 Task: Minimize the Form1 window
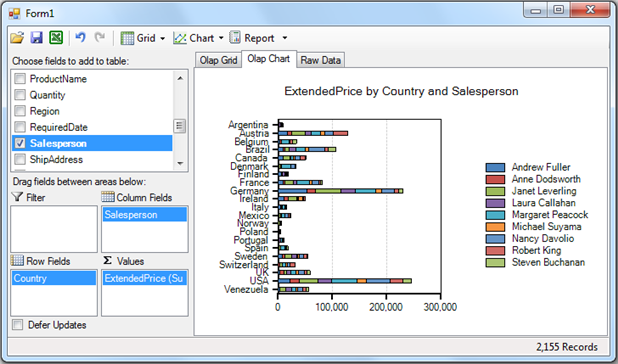(x=536, y=10)
